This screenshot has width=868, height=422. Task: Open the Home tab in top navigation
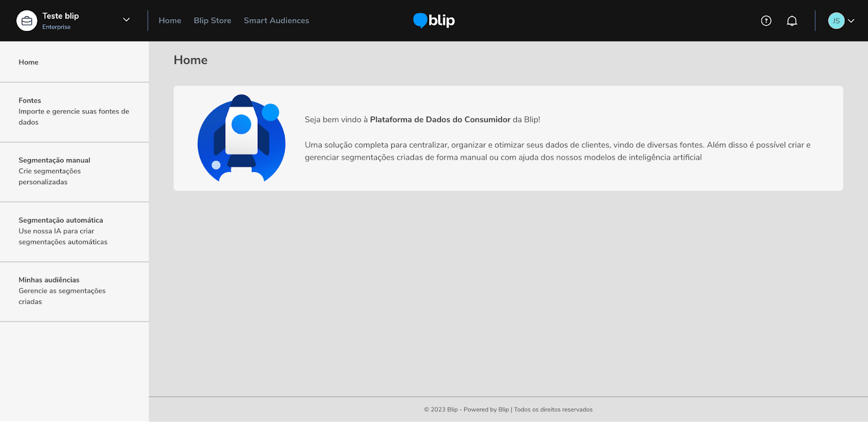pos(170,21)
